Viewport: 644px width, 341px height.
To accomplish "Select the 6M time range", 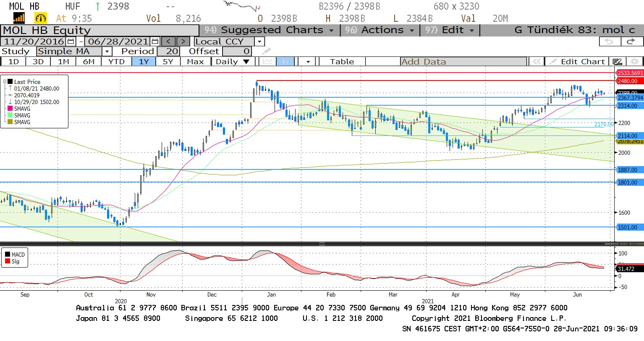I will (x=89, y=62).
